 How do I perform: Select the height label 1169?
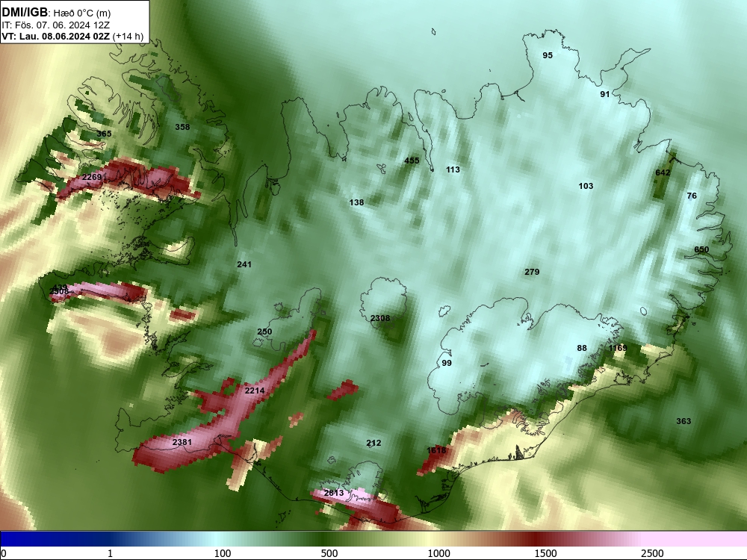[x=618, y=348]
